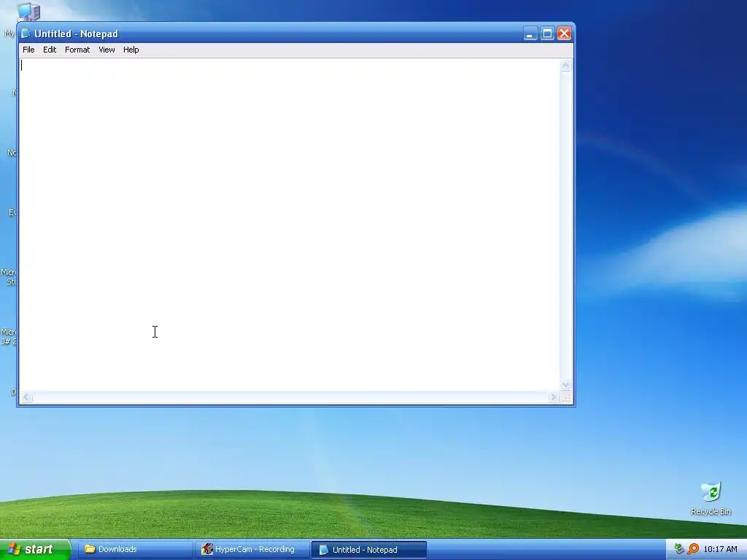Open the Edit menu in Notepad

pos(50,50)
